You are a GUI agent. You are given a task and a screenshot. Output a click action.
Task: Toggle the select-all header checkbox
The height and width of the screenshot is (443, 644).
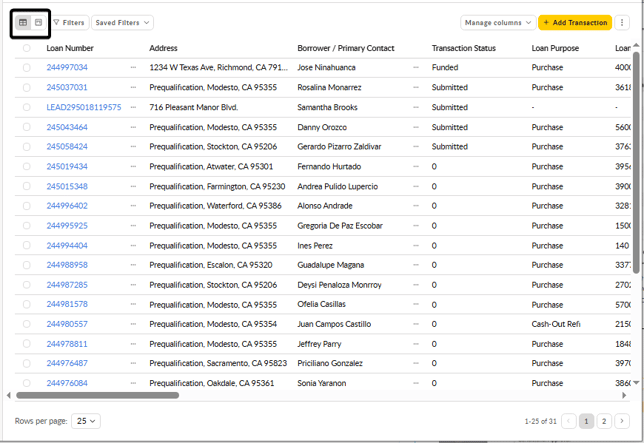point(27,48)
